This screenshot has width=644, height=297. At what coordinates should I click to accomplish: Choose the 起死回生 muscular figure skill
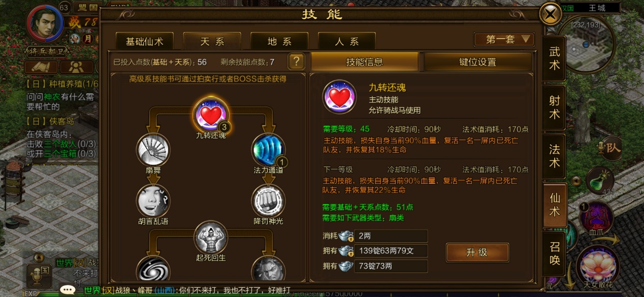click(x=210, y=238)
